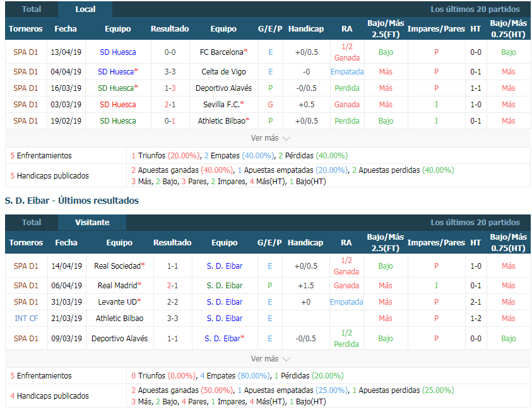This screenshot has width=532, height=410.
Task: Click the 0-0 result for 13/04/19
Action: pyautogui.click(x=170, y=52)
